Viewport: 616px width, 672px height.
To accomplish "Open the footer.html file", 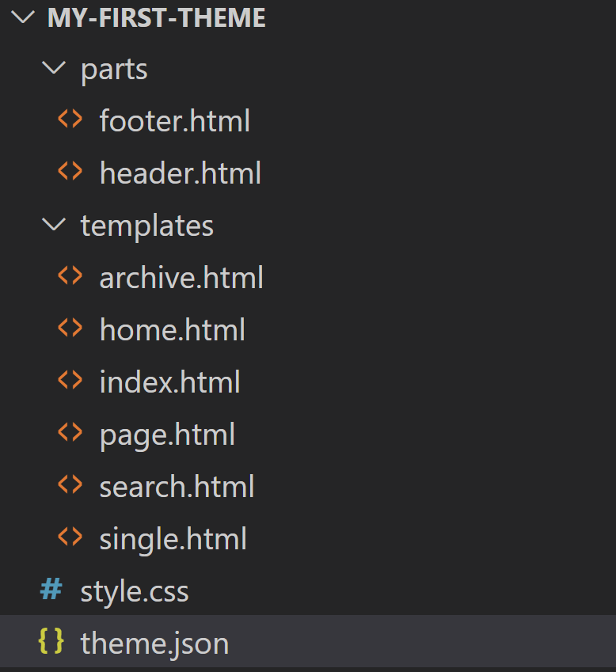I will coord(175,120).
